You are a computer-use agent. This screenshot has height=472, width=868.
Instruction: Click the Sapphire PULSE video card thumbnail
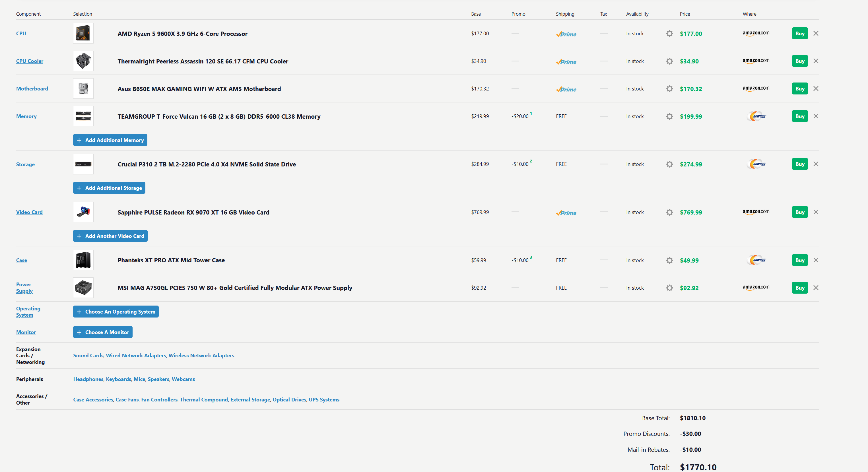pos(83,212)
